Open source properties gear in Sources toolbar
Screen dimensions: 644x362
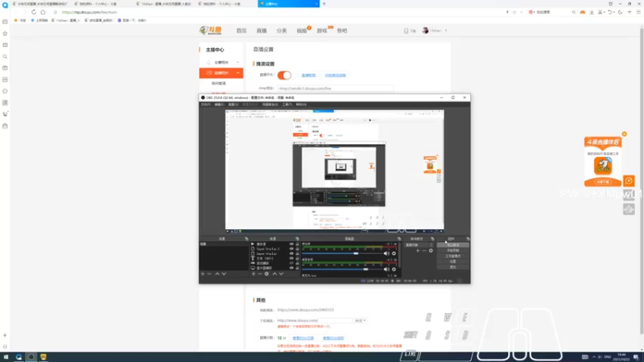(266, 274)
